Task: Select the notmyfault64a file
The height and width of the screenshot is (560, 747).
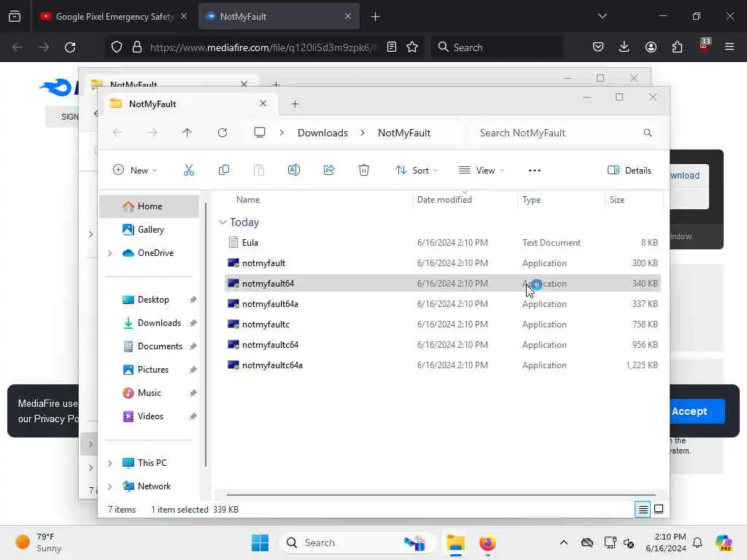Action: (443, 304)
